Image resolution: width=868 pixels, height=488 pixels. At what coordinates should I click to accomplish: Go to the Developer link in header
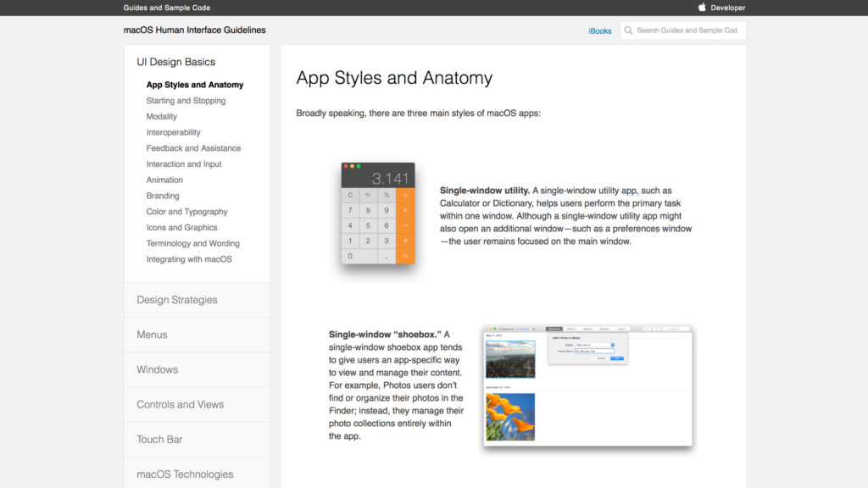pos(727,8)
